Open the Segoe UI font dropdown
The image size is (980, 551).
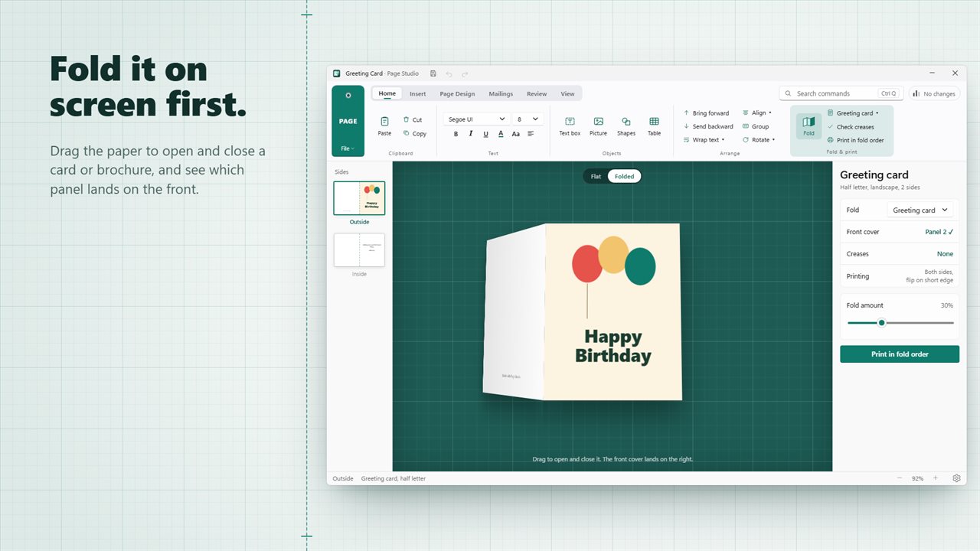pyautogui.click(x=475, y=119)
